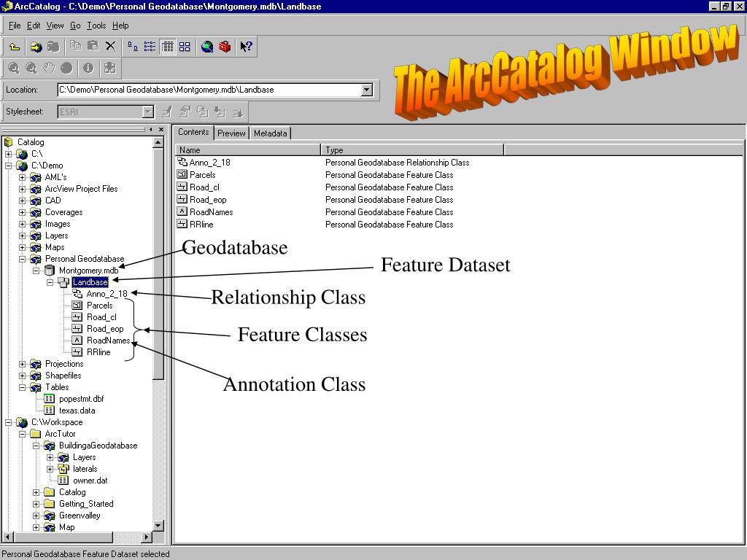This screenshot has height=560, width=747.
Task: Click the tree's horizontal scroll-right arrow
Action: click(x=147, y=537)
